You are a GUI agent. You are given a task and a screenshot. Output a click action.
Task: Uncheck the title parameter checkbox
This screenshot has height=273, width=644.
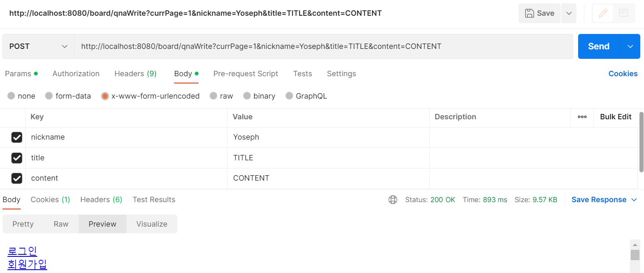pyautogui.click(x=17, y=158)
